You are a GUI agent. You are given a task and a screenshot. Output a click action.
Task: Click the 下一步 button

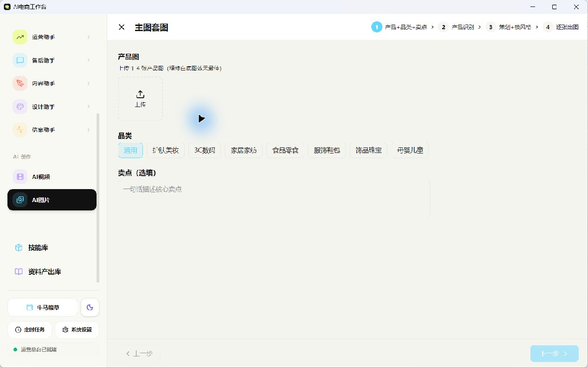point(555,354)
